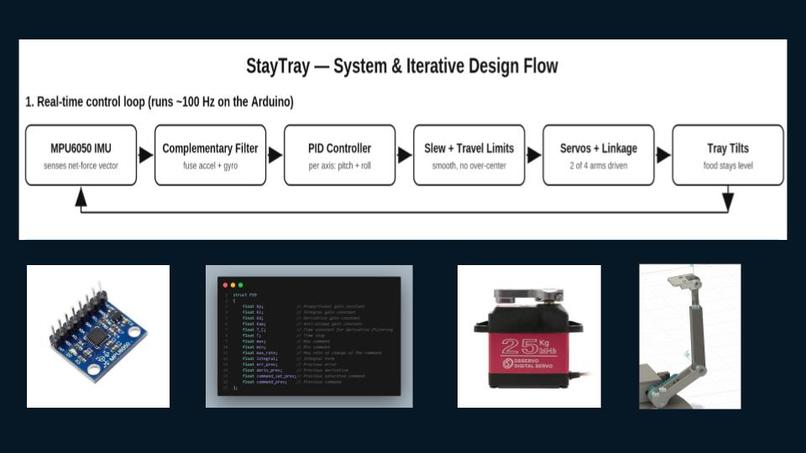
Task: Click the arrow between Servos and Tray Tilts
Action: pos(664,155)
